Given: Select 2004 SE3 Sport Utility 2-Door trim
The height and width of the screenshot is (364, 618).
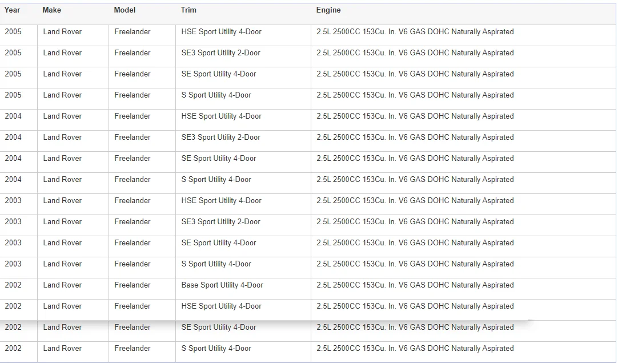Looking at the screenshot, I should click(220, 137).
